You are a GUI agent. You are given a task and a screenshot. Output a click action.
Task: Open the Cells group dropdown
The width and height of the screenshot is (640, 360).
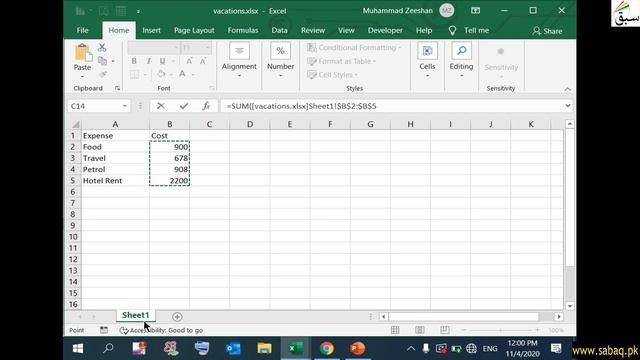(427, 60)
